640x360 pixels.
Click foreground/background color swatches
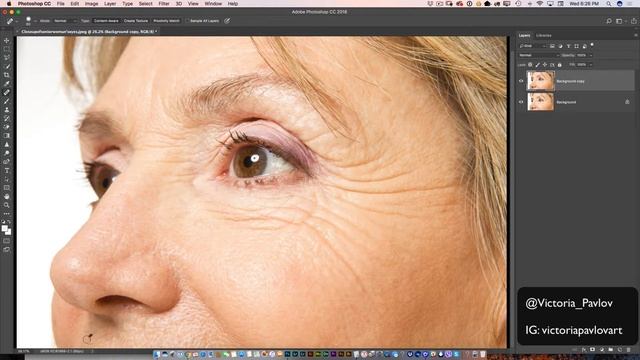point(7,230)
